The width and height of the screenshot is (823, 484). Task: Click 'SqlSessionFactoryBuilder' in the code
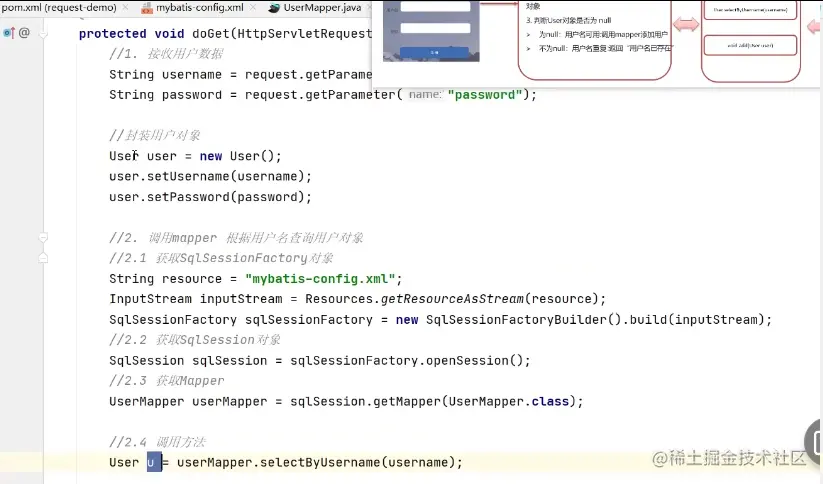click(x=516, y=320)
